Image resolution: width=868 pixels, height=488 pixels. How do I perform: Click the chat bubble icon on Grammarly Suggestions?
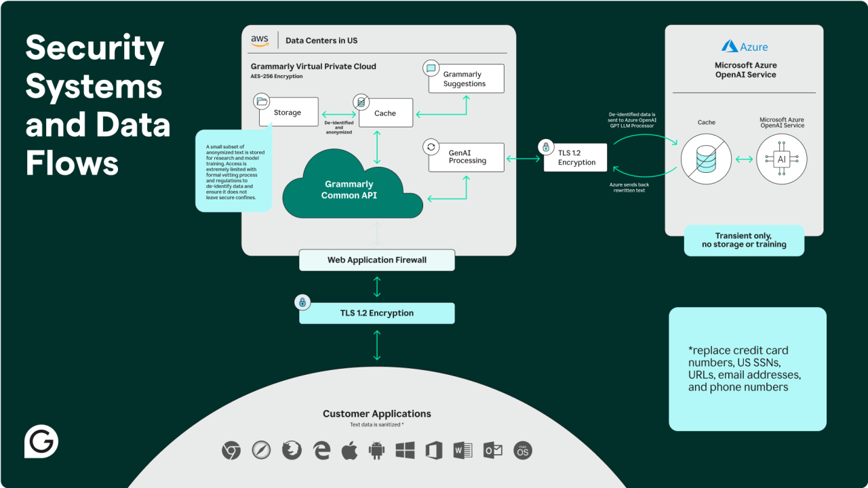pyautogui.click(x=431, y=68)
